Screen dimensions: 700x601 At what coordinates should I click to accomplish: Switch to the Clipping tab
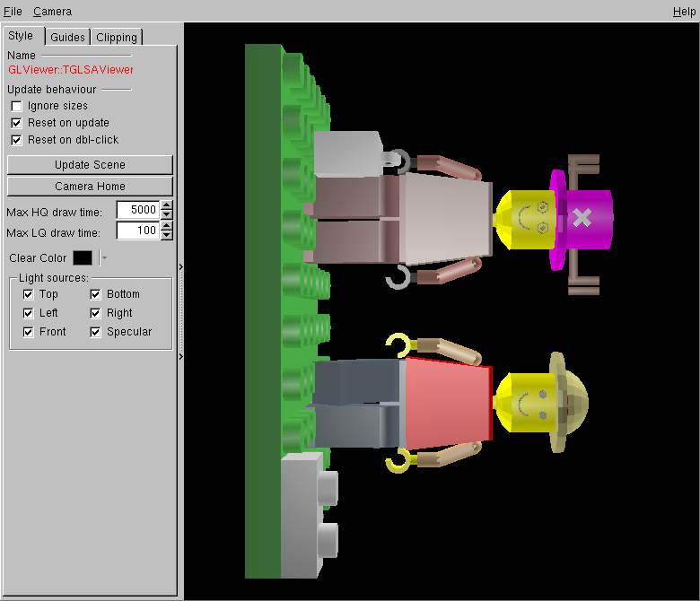point(117,37)
